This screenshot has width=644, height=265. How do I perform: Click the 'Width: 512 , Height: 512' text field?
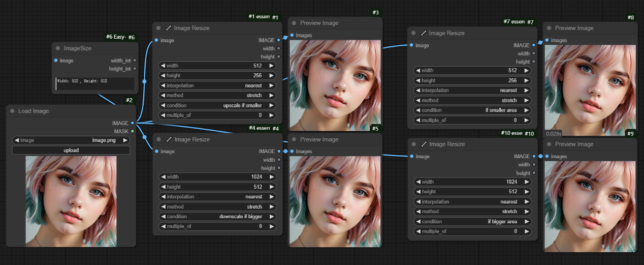(95, 83)
